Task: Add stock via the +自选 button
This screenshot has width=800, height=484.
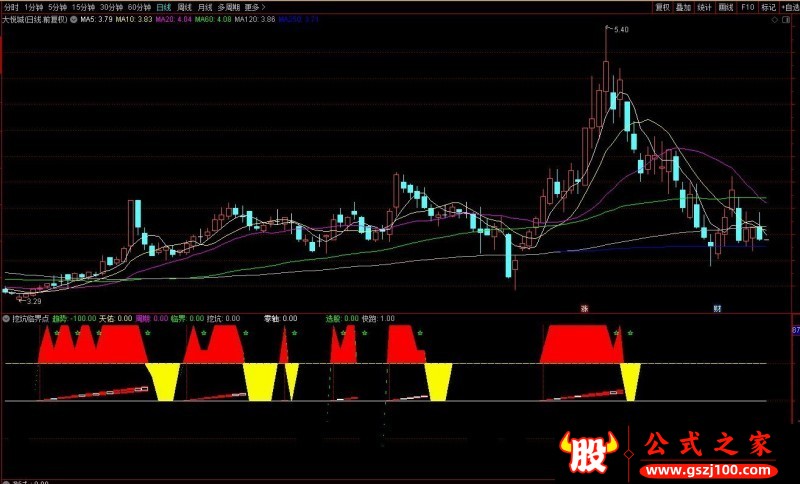Action: (789, 7)
